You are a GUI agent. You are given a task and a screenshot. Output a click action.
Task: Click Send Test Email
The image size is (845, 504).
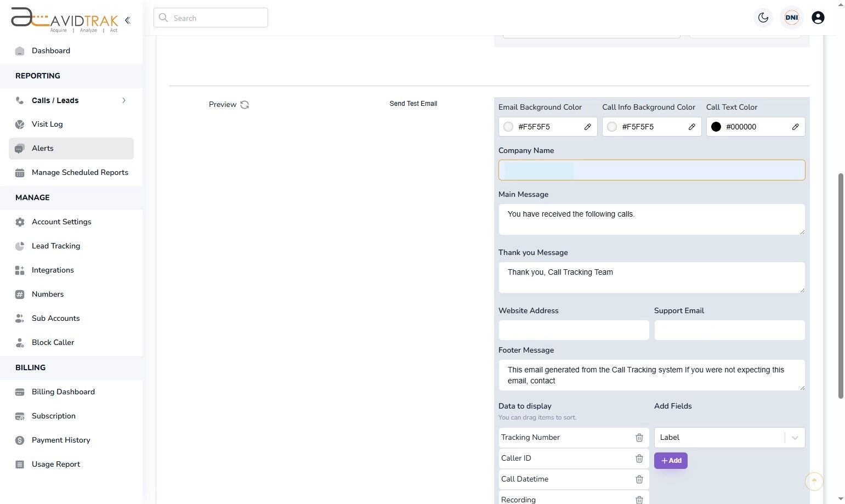click(413, 104)
